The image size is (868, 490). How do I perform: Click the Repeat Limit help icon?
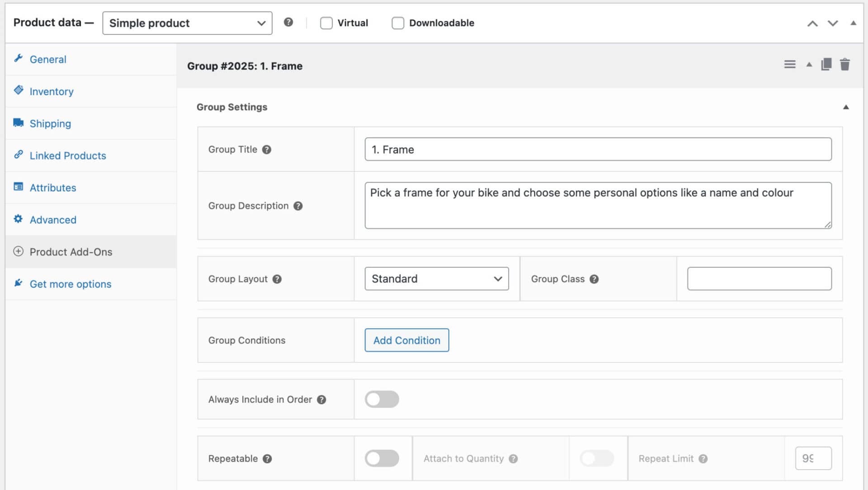click(x=703, y=459)
